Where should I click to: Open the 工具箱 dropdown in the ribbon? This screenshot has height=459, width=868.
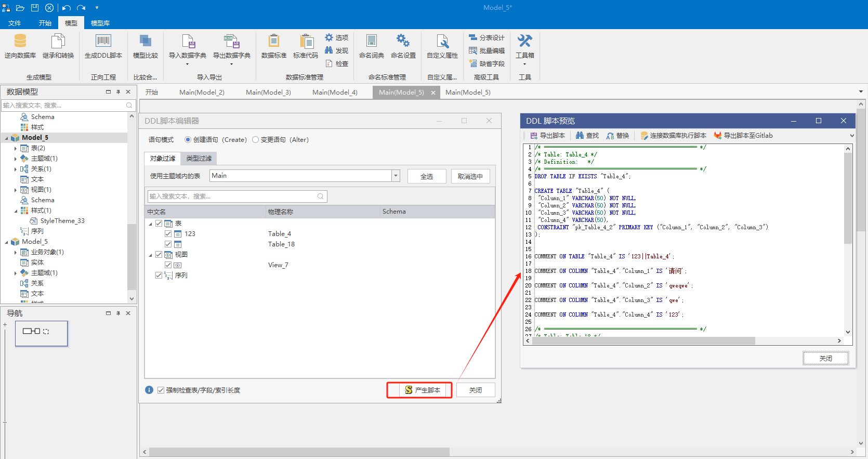click(525, 64)
